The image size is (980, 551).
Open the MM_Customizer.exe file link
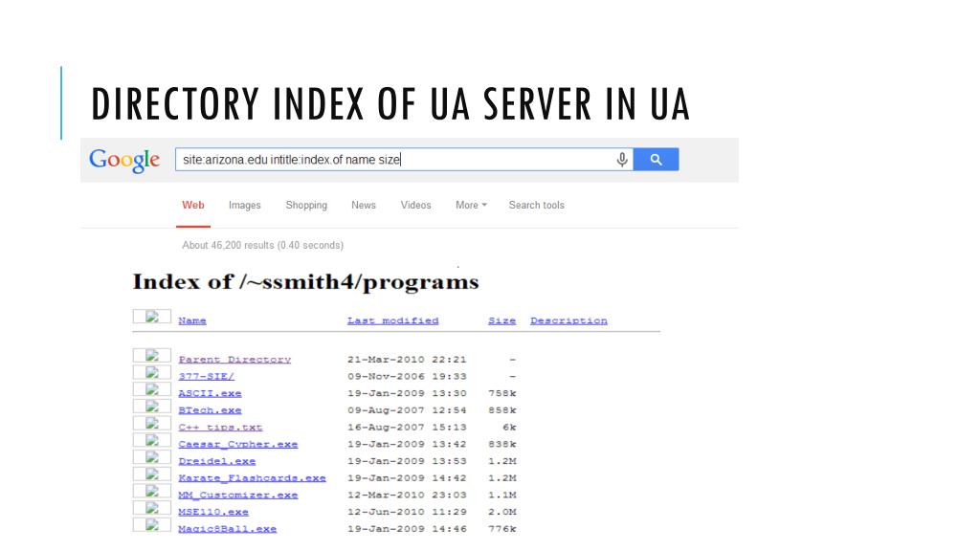(x=237, y=495)
